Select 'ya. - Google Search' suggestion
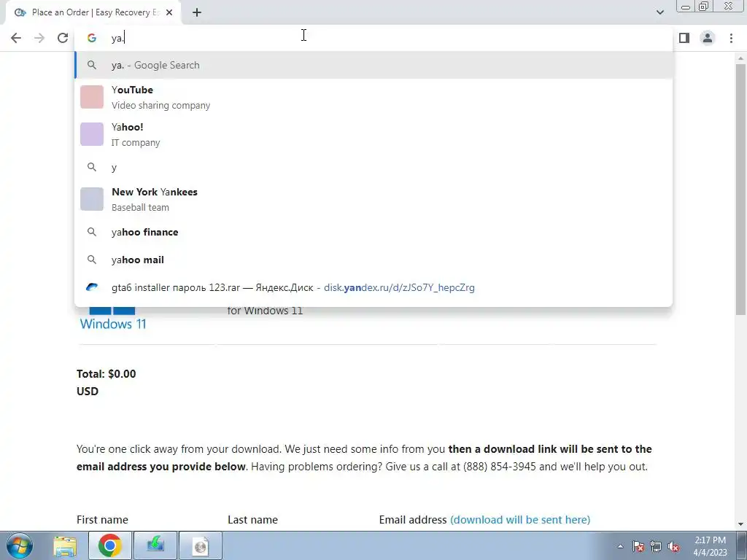 373,65
